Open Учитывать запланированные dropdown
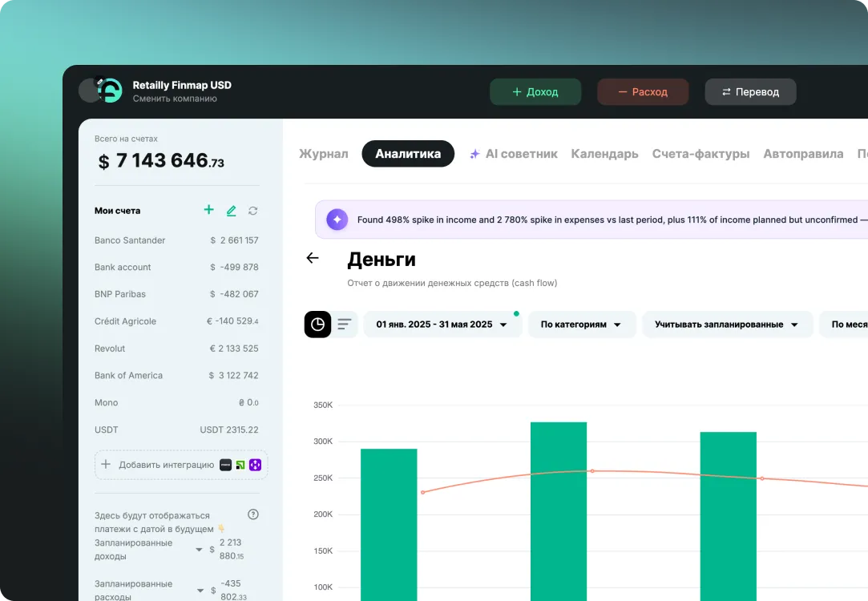This screenshot has height=601, width=868. tap(727, 325)
